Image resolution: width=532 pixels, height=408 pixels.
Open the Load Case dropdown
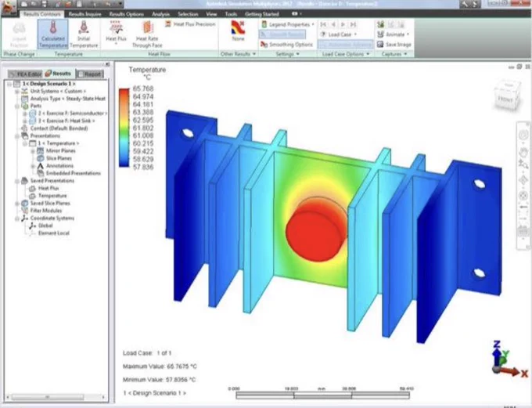(x=338, y=34)
